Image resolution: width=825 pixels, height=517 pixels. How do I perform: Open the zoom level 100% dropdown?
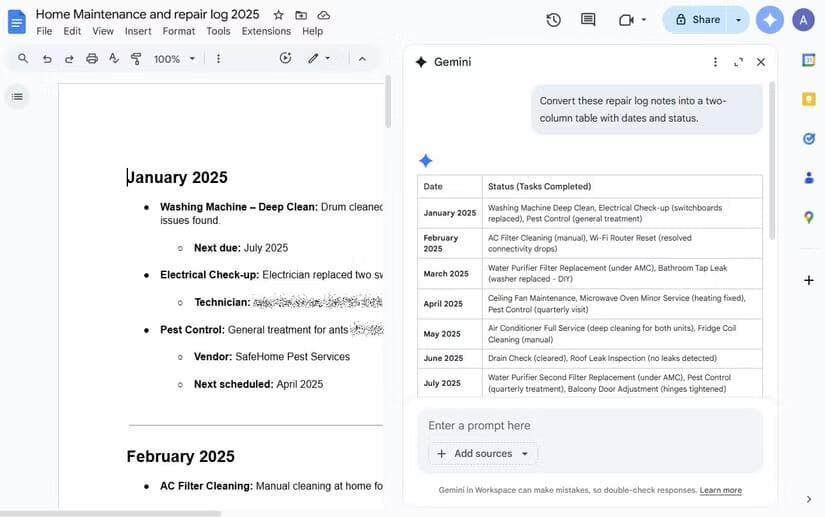pyautogui.click(x=173, y=59)
